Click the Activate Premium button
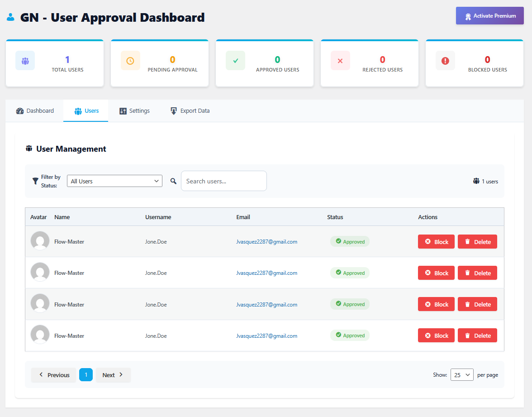The height and width of the screenshot is (417, 532). click(x=489, y=15)
